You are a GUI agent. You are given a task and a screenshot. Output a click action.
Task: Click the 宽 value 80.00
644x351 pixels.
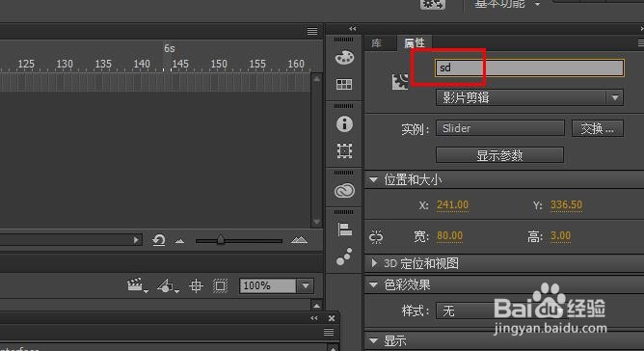(449, 236)
